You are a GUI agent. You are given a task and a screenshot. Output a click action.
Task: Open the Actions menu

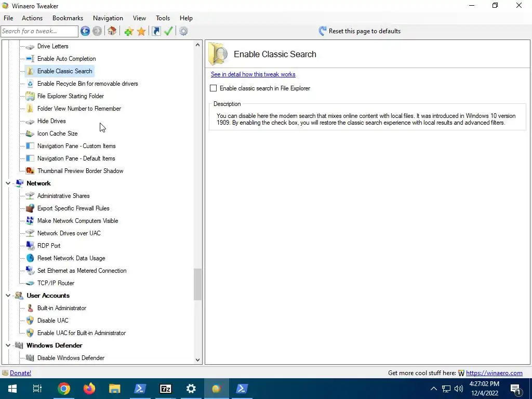pos(32,18)
